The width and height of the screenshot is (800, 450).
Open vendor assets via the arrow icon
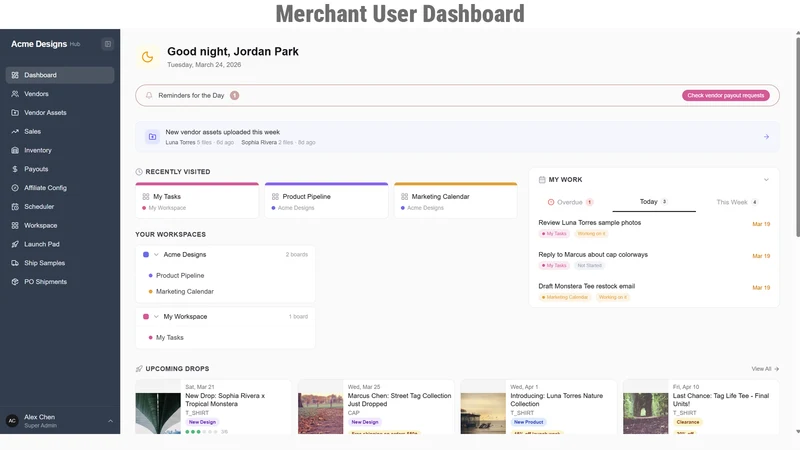pyautogui.click(x=766, y=137)
